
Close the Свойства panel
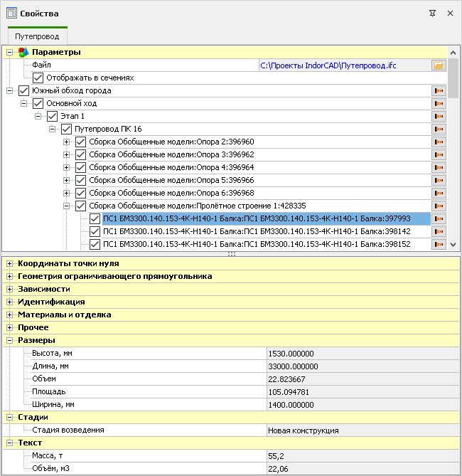[x=450, y=14]
